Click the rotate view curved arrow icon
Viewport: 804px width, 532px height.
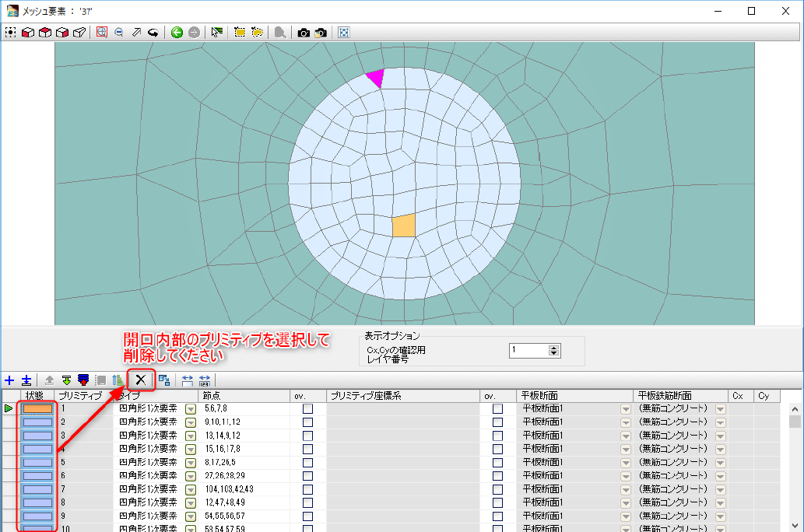click(153, 33)
